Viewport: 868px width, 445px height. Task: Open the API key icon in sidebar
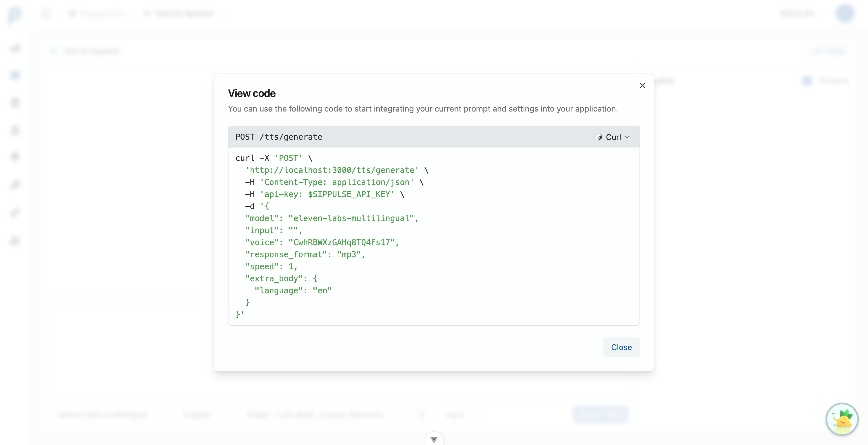[x=14, y=185]
